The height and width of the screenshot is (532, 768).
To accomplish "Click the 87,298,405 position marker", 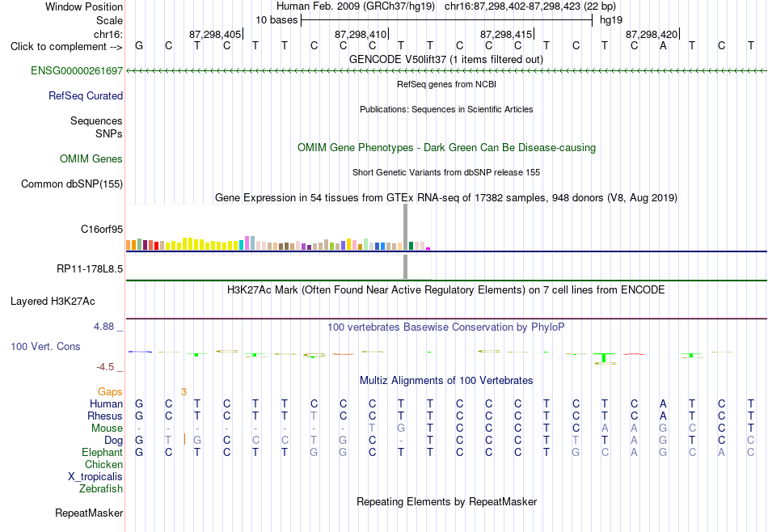I will point(216,34).
